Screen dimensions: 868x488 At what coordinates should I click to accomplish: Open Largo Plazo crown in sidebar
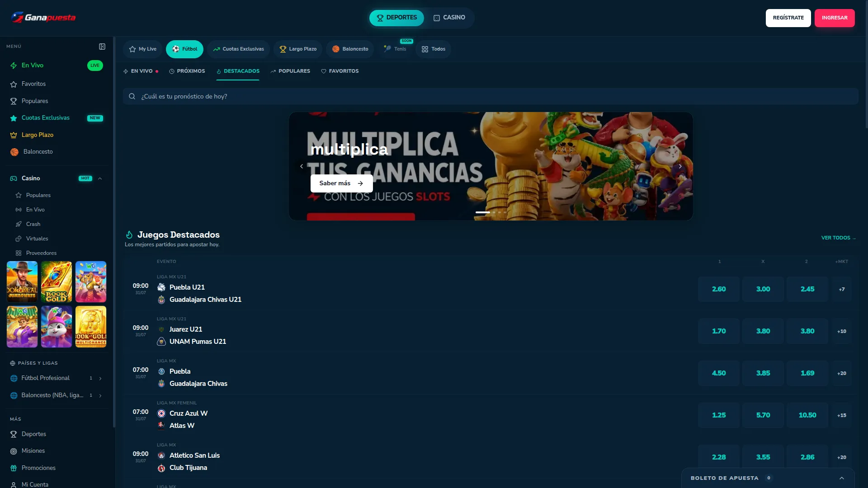point(14,135)
